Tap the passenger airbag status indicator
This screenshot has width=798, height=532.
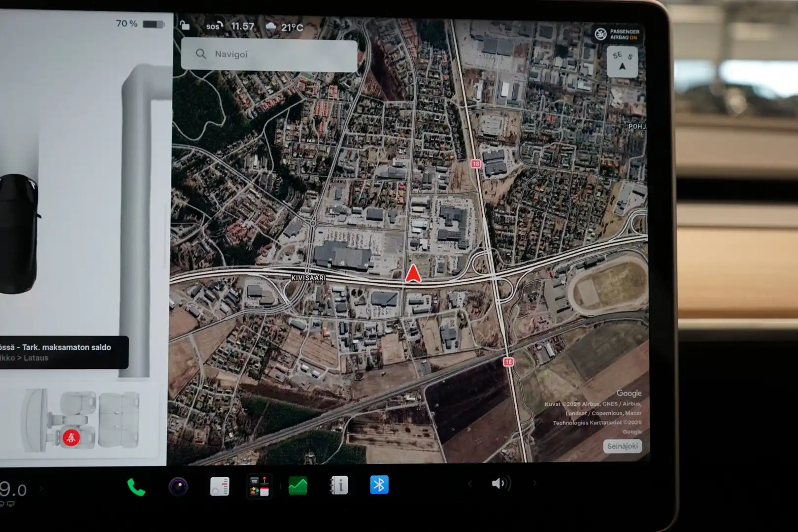[x=618, y=34]
